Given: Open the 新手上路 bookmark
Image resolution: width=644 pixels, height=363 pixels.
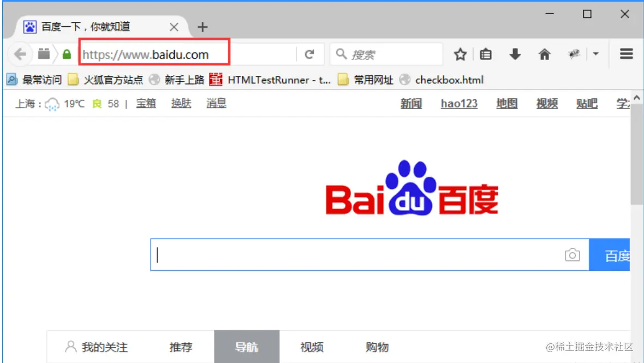Looking at the screenshot, I should [177, 80].
